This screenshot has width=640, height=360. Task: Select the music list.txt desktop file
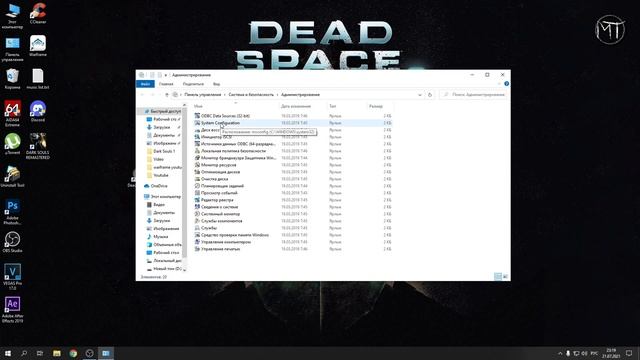click(38, 78)
